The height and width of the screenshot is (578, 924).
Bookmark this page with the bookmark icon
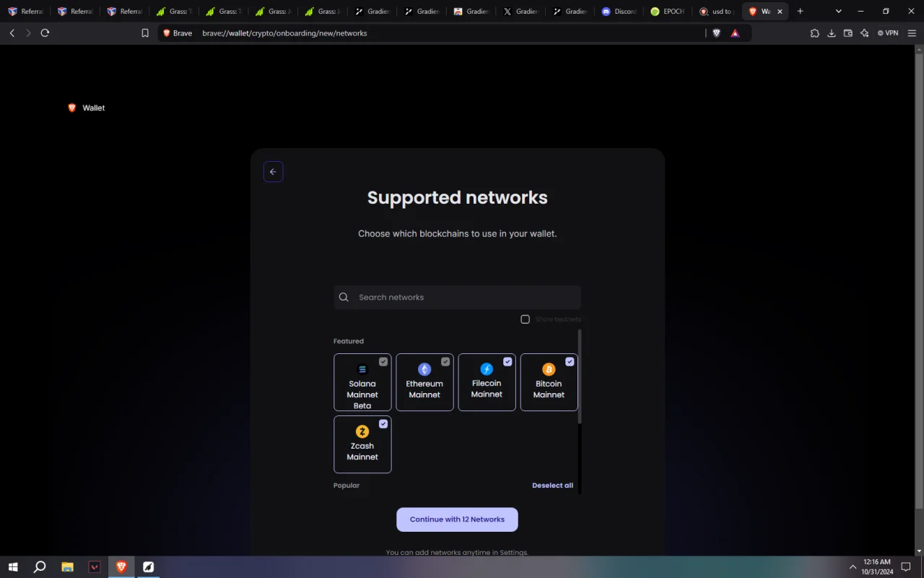[145, 33]
